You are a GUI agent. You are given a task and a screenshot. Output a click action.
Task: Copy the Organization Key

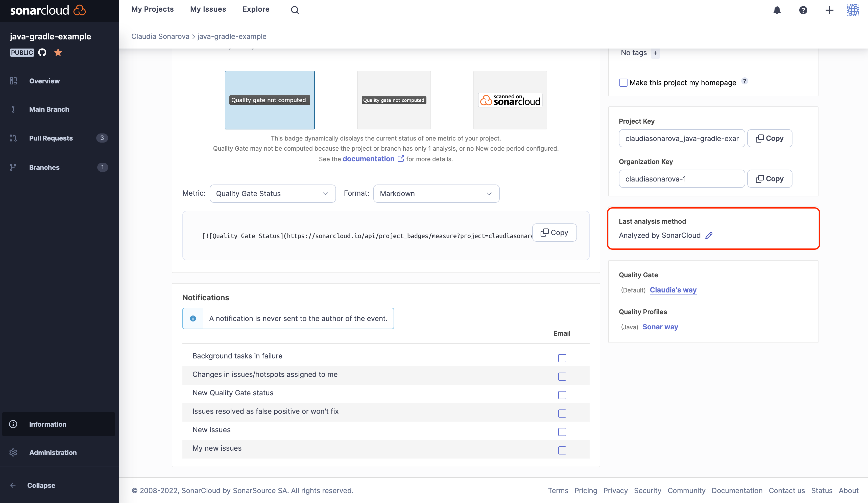[x=769, y=179]
